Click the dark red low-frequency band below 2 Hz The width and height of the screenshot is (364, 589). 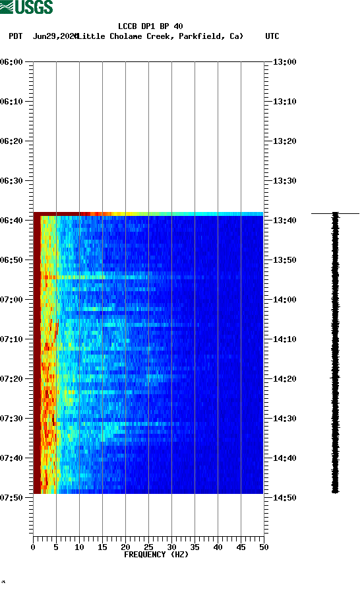click(37, 355)
